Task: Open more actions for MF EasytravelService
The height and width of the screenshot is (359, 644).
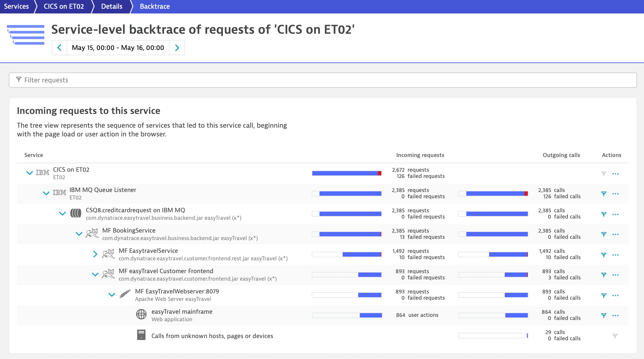Action: (x=616, y=255)
